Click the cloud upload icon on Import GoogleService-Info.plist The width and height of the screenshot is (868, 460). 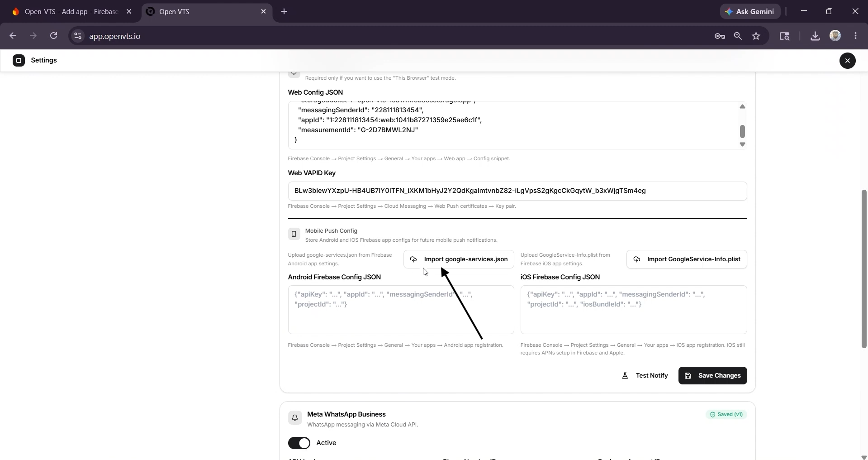637,259
